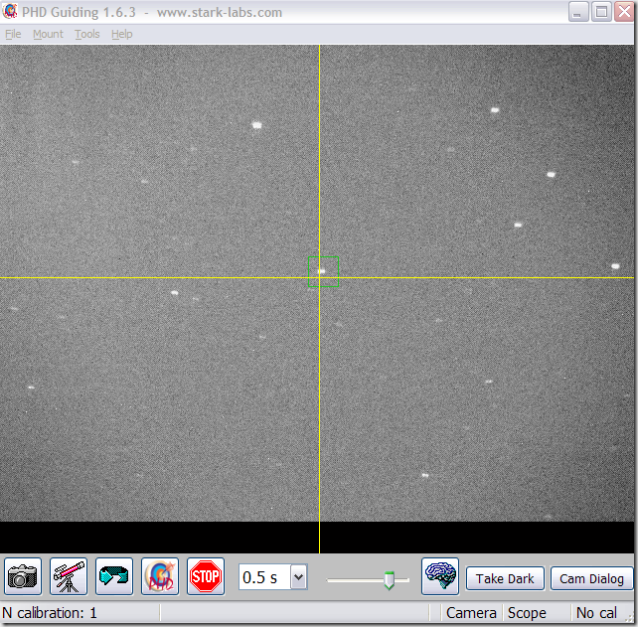Open advanced settings brain icon
This screenshot has width=638, height=627.
pyautogui.click(x=440, y=577)
